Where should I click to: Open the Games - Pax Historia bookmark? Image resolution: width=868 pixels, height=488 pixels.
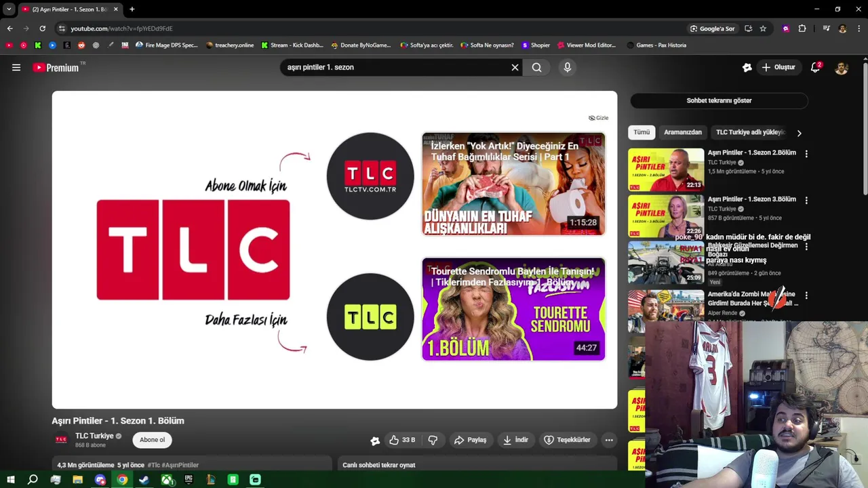[656, 45]
